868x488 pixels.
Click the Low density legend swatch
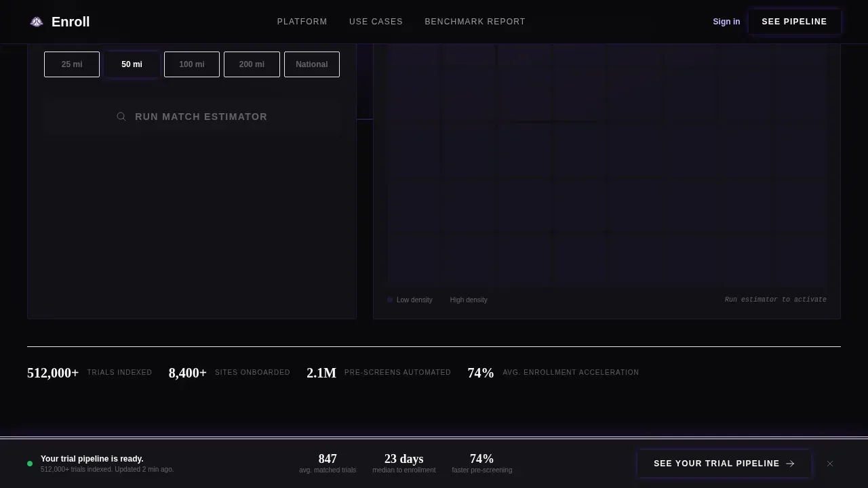[x=390, y=300]
